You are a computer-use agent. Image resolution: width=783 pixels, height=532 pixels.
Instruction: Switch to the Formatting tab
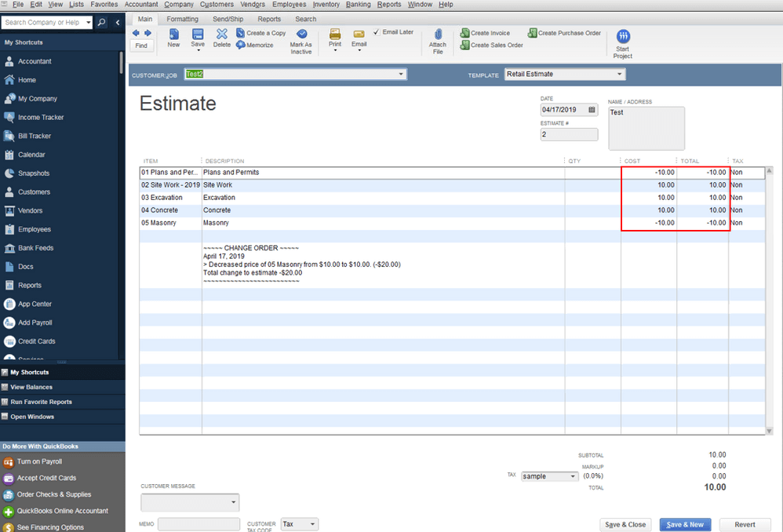click(182, 19)
